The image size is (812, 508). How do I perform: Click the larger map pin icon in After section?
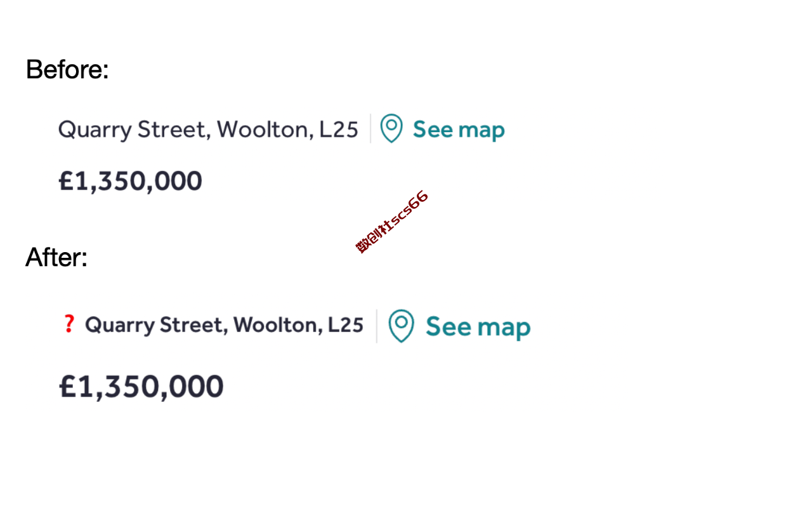click(x=401, y=326)
